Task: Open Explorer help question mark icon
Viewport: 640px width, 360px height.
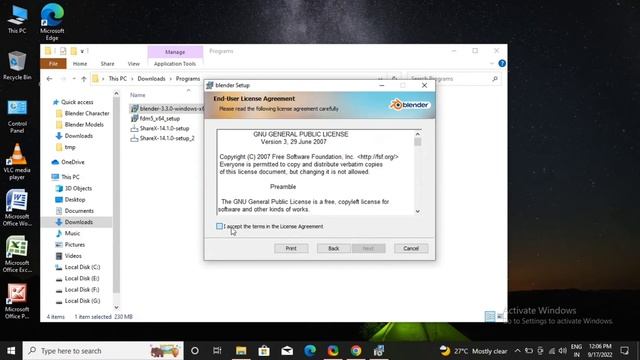Action: tap(502, 64)
